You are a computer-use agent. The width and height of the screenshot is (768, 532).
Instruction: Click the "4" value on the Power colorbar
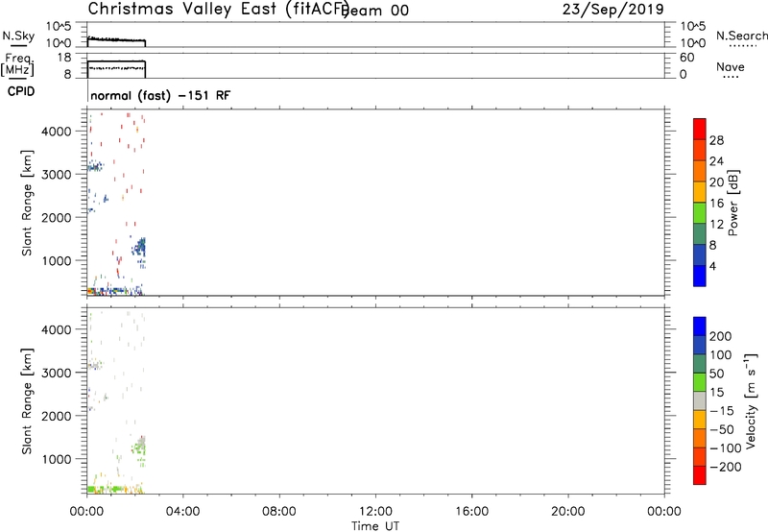click(712, 267)
